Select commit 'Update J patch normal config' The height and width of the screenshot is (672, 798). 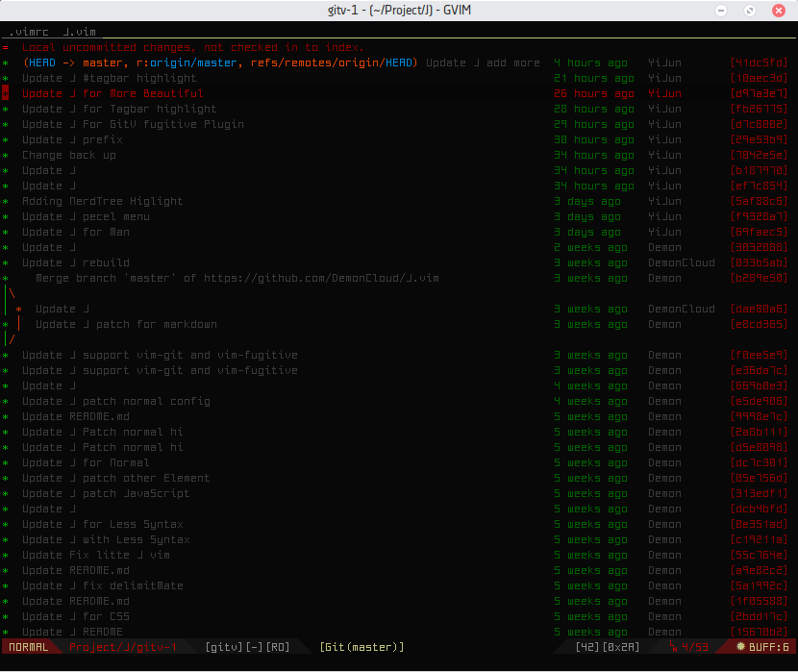click(x=116, y=401)
